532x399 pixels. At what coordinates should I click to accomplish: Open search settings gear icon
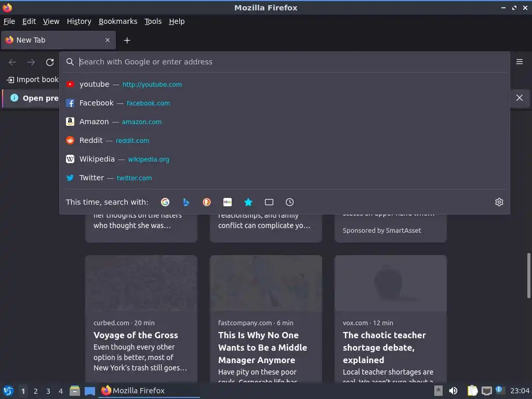[499, 202]
